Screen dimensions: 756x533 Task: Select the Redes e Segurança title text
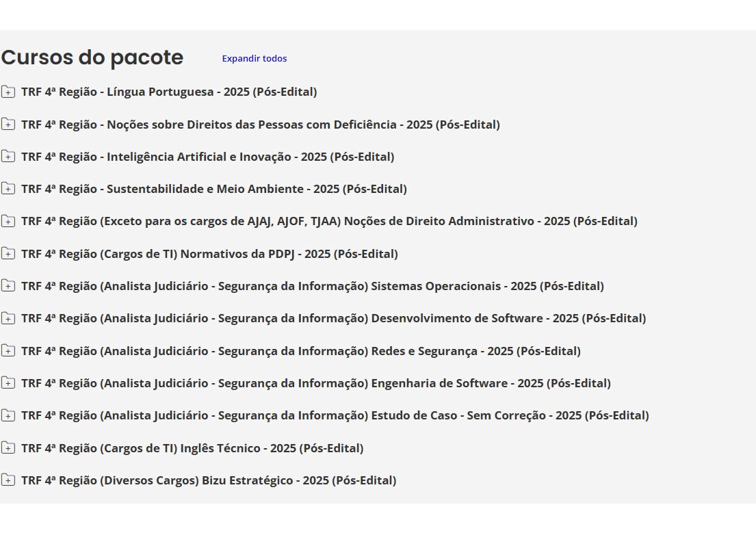tap(301, 351)
